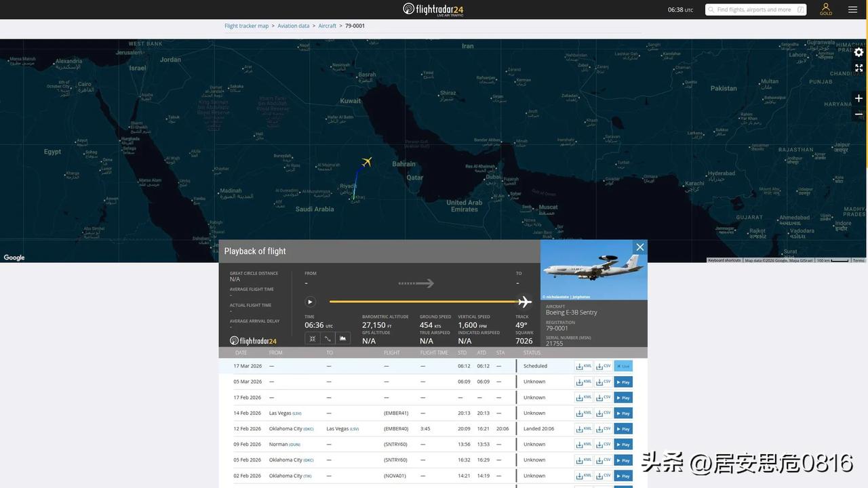The width and height of the screenshot is (868, 488).
Task: Download CSV for 17 Mar 2026 flight
Action: (x=603, y=366)
